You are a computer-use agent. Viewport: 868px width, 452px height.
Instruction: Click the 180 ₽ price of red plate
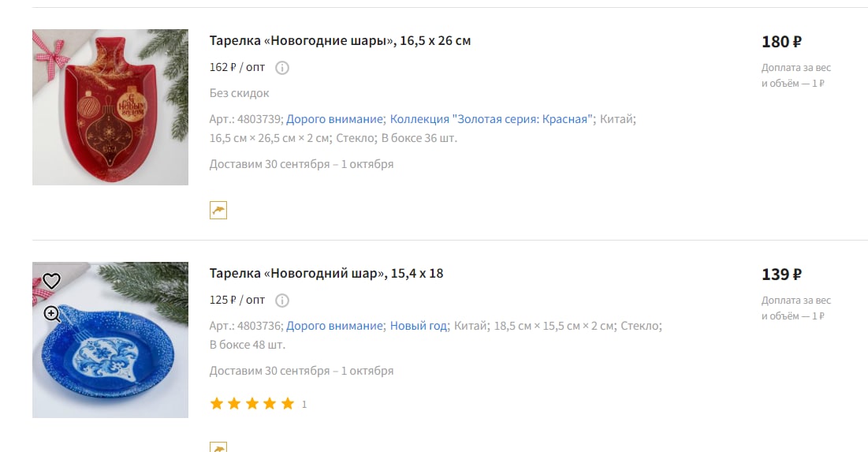(781, 42)
